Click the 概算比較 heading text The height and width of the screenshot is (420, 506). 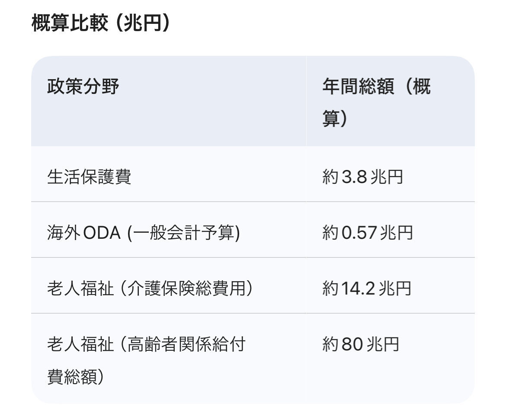coord(69,23)
